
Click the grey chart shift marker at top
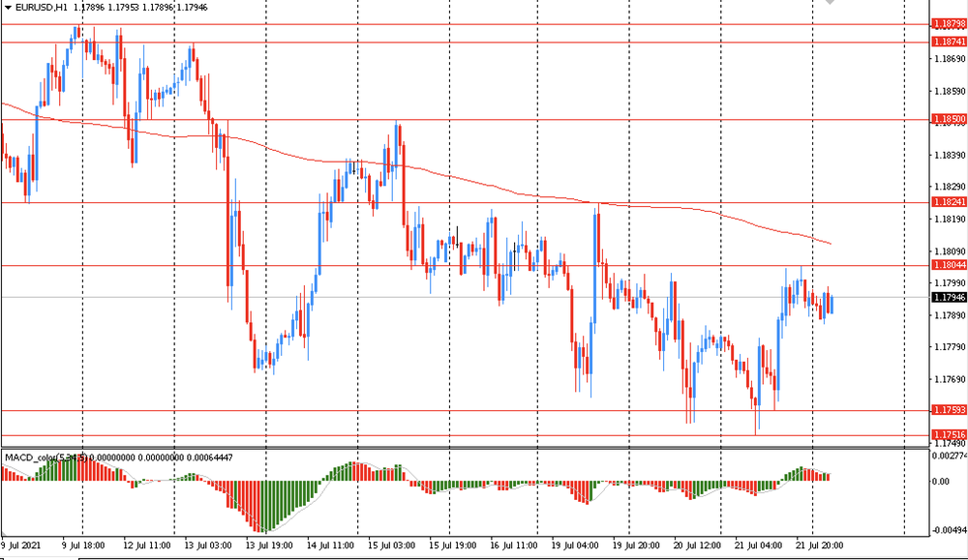pos(832,3)
